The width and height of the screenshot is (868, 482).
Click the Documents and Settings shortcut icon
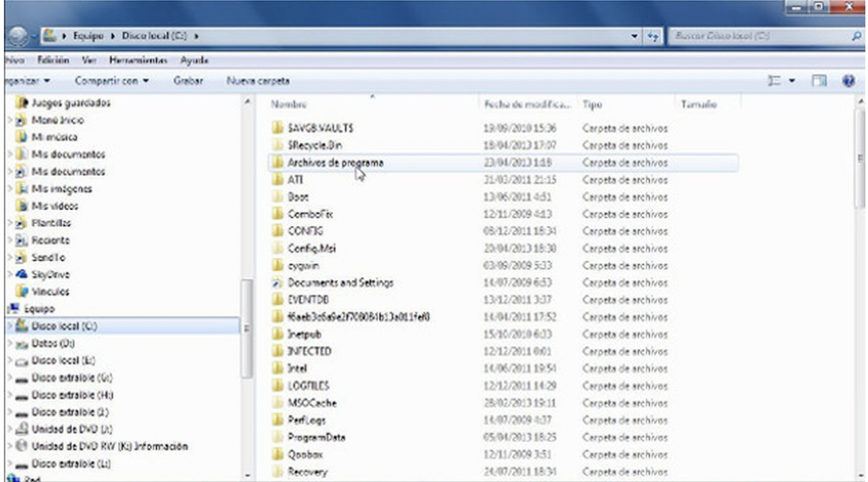(x=277, y=283)
